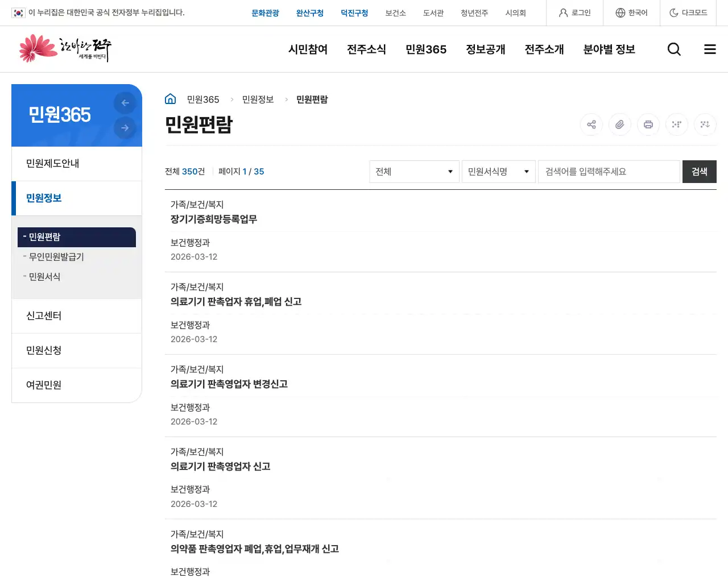Image resolution: width=728 pixels, height=582 pixels.
Task: Open the 민원365 main menu
Action: coord(426,49)
